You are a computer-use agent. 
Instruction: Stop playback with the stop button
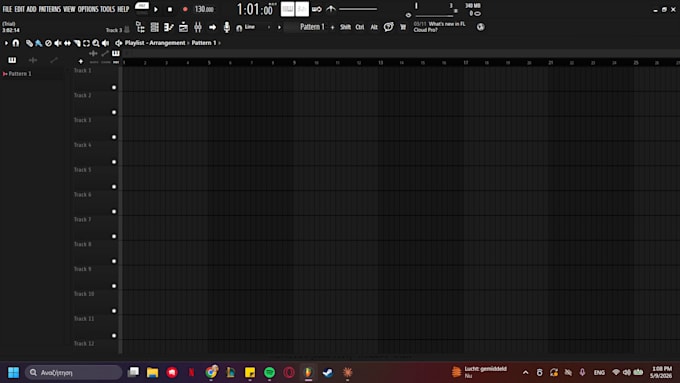170,9
